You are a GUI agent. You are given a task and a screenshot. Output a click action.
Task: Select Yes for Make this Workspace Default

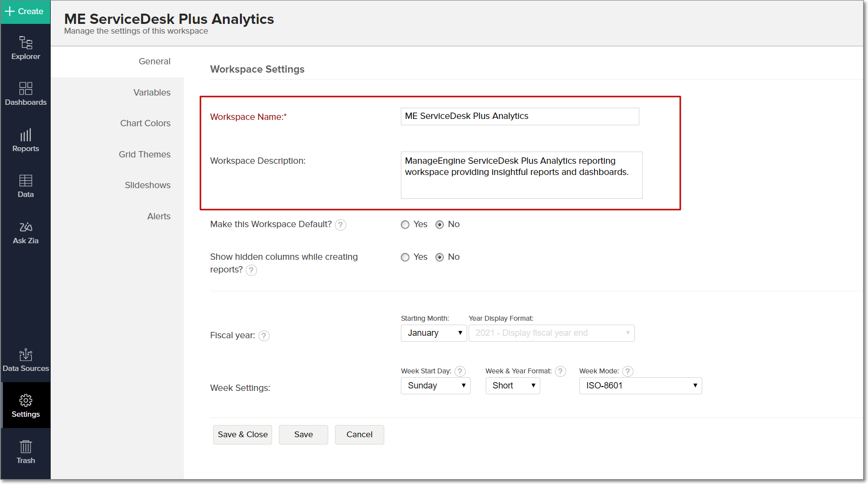405,224
